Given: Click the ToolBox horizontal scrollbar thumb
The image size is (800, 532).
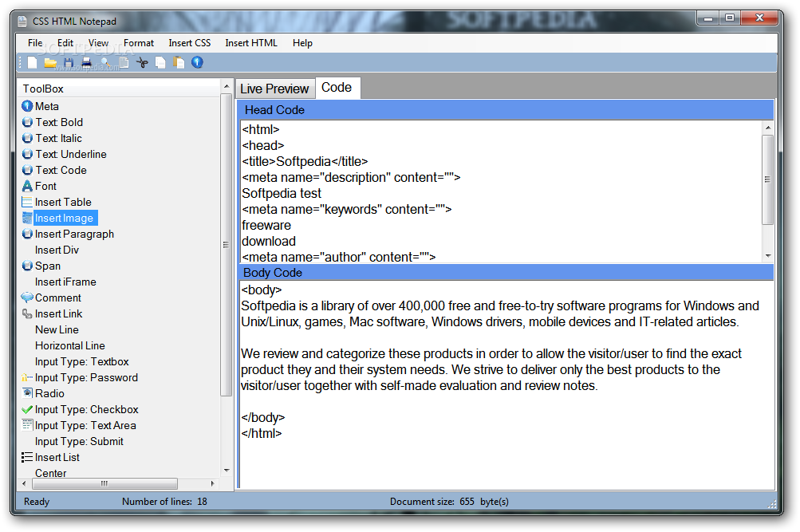Looking at the screenshot, I should [104, 483].
